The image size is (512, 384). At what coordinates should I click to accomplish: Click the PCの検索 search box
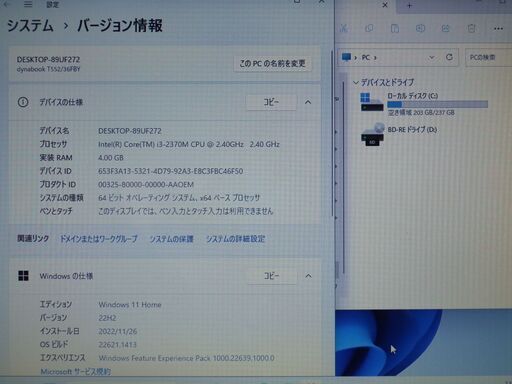pyautogui.click(x=488, y=57)
